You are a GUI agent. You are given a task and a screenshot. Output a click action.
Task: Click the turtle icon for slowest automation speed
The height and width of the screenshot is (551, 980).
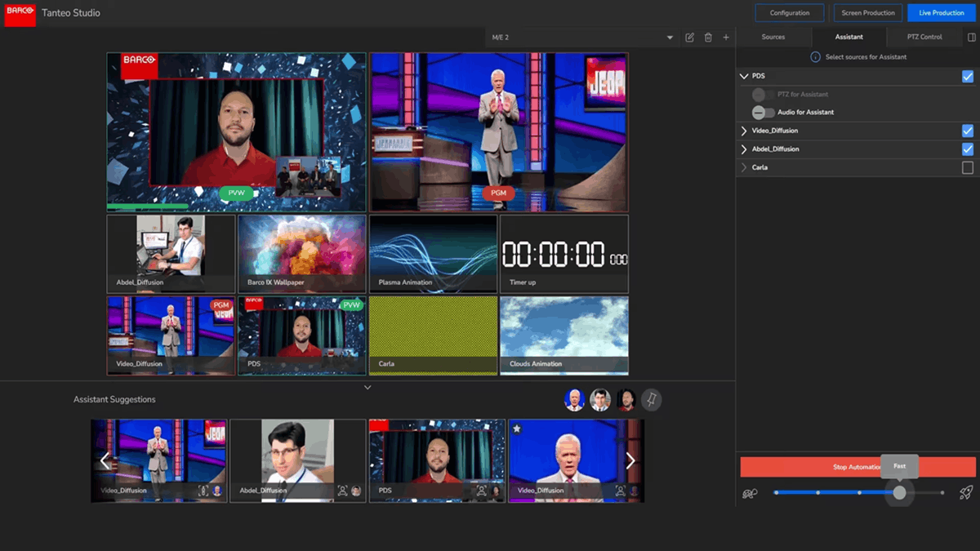pyautogui.click(x=750, y=492)
